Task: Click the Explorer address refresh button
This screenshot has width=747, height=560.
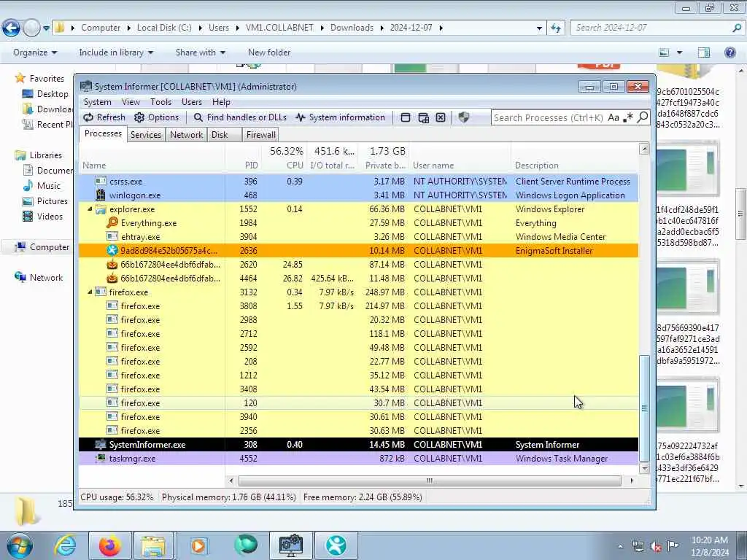Action: 556,28
